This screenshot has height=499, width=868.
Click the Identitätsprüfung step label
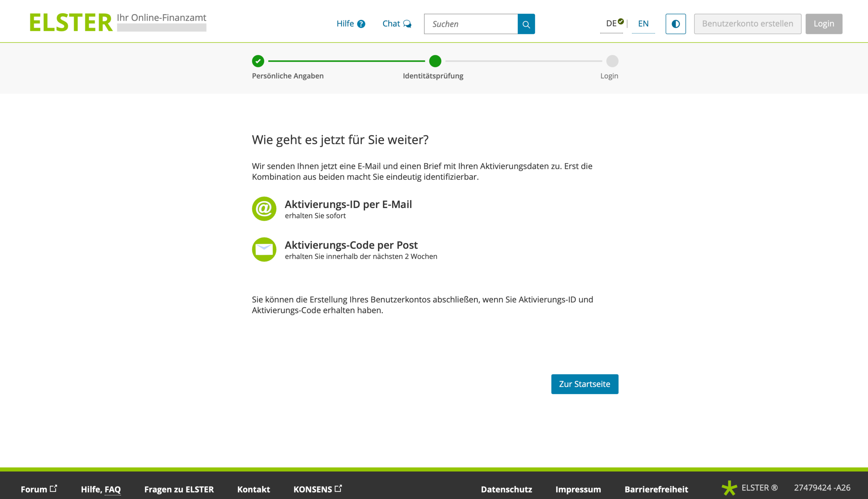pos(433,76)
